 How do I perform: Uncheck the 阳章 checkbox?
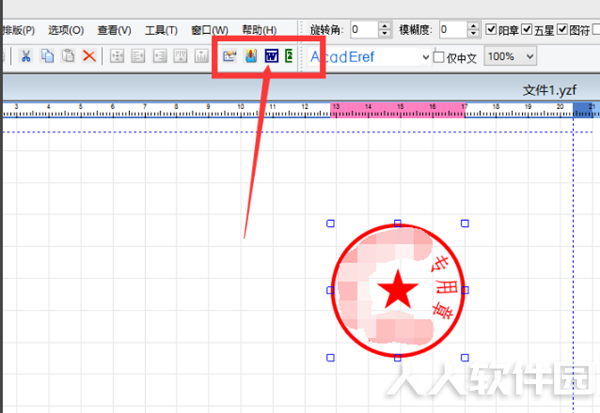(x=491, y=29)
